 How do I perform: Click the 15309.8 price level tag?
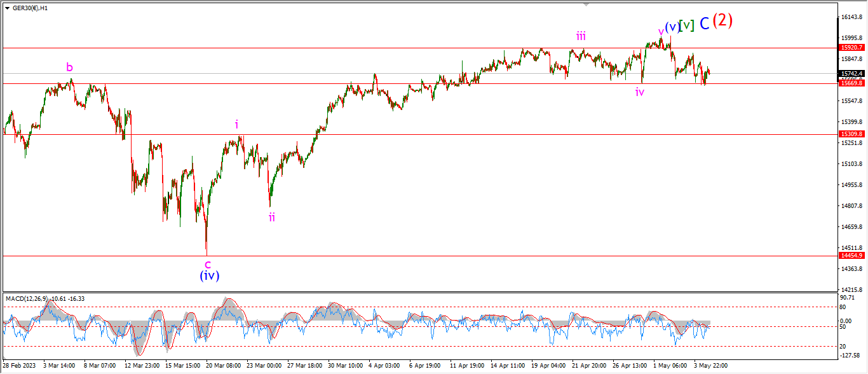point(851,134)
